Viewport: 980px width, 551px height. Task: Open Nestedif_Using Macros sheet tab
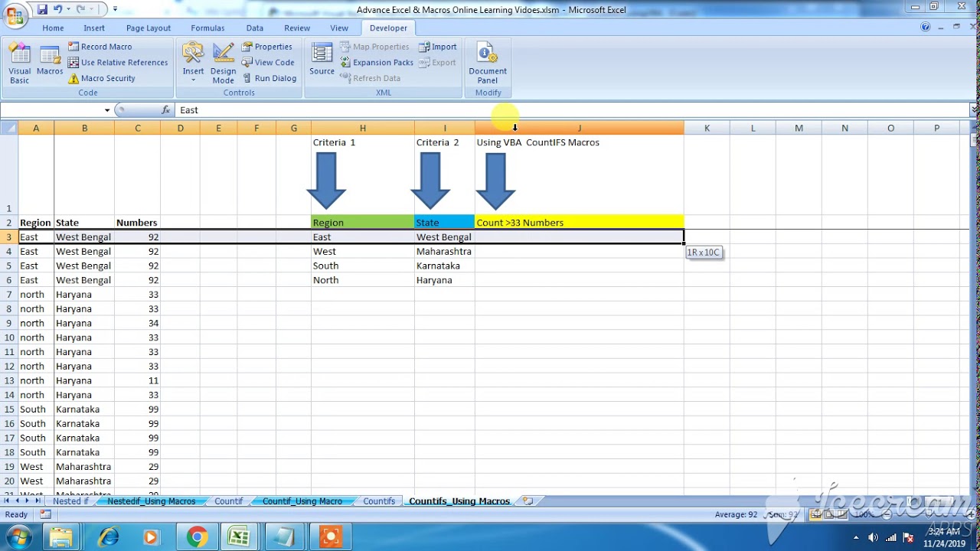pos(151,501)
